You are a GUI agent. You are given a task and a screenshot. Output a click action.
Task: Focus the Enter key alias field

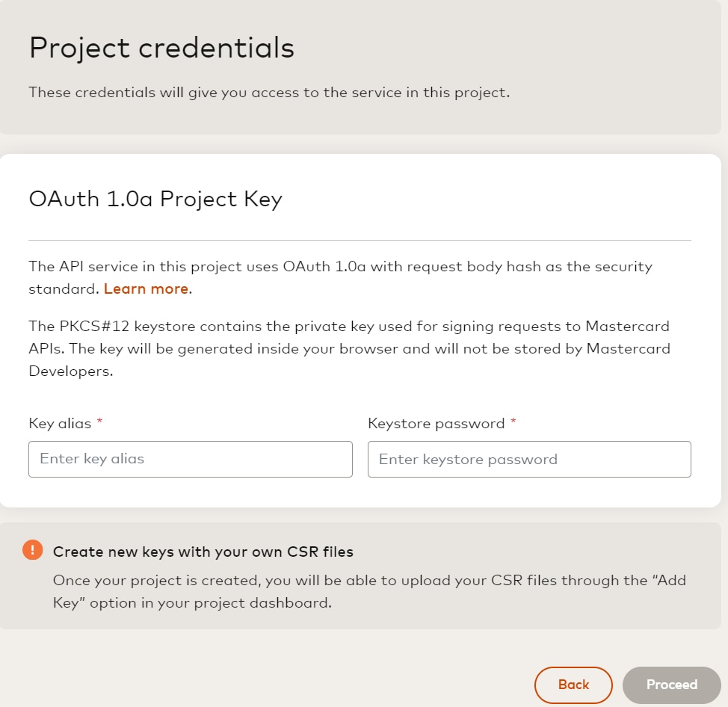pyautogui.click(x=190, y=459)
